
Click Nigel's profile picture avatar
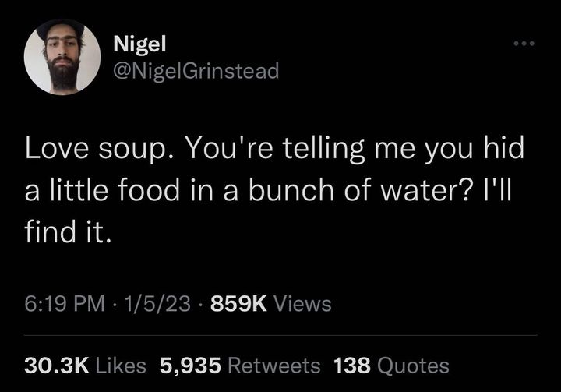click(63, 56)
